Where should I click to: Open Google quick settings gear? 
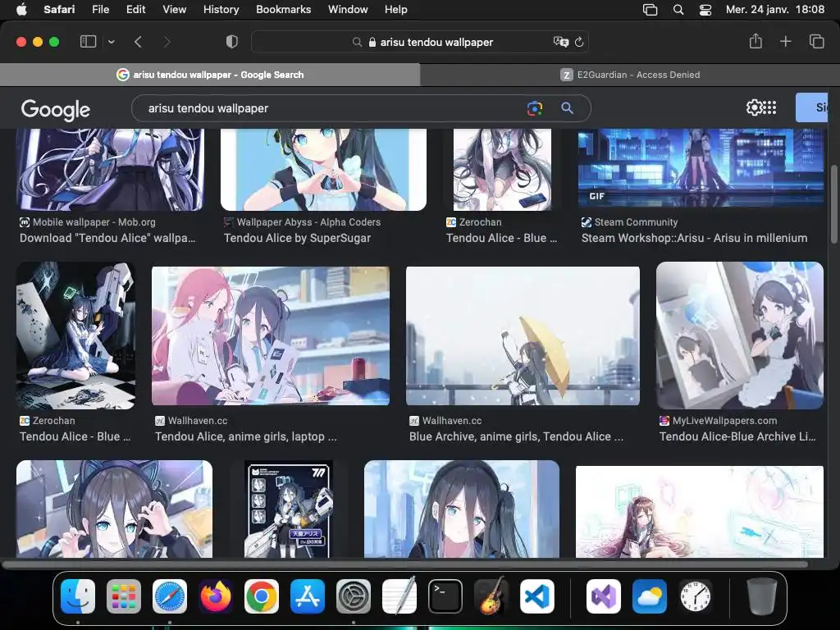(754, 107)
